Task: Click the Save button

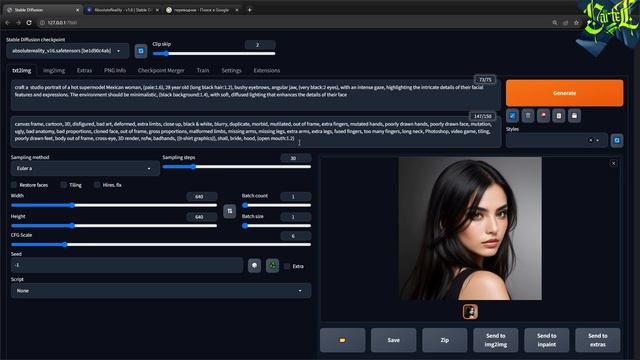Action: point(393,340)
